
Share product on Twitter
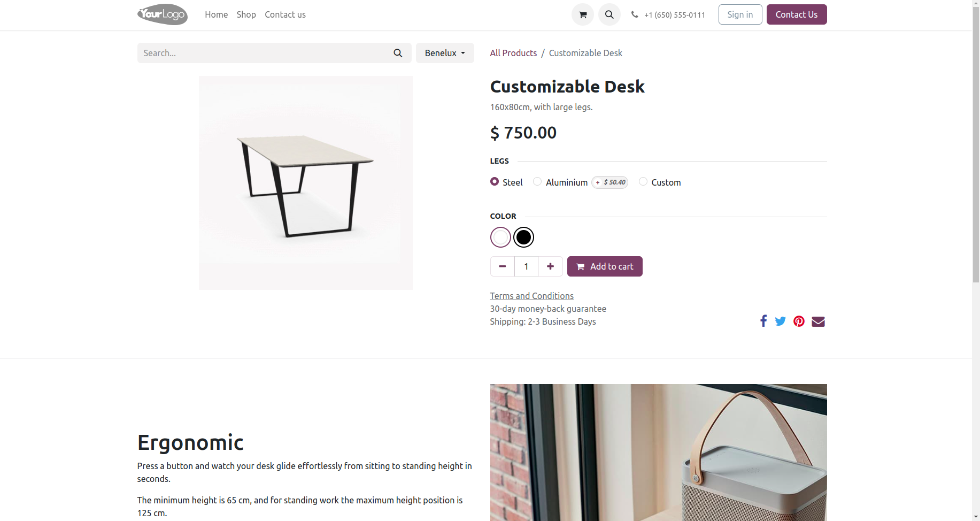(x=780, y=321)
